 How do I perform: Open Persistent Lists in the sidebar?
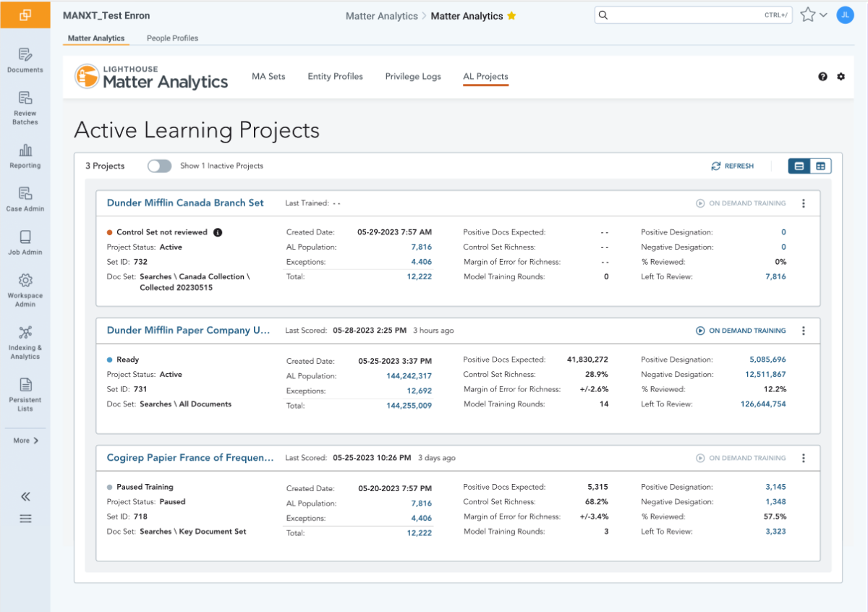coord(25,394)
